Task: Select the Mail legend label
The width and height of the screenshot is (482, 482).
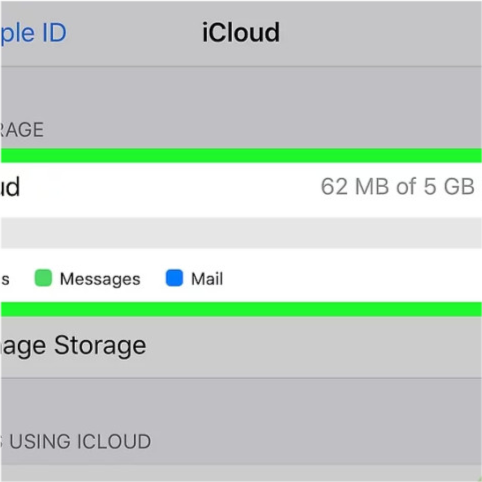Action: pyautogui.click(x=207, y=279)
